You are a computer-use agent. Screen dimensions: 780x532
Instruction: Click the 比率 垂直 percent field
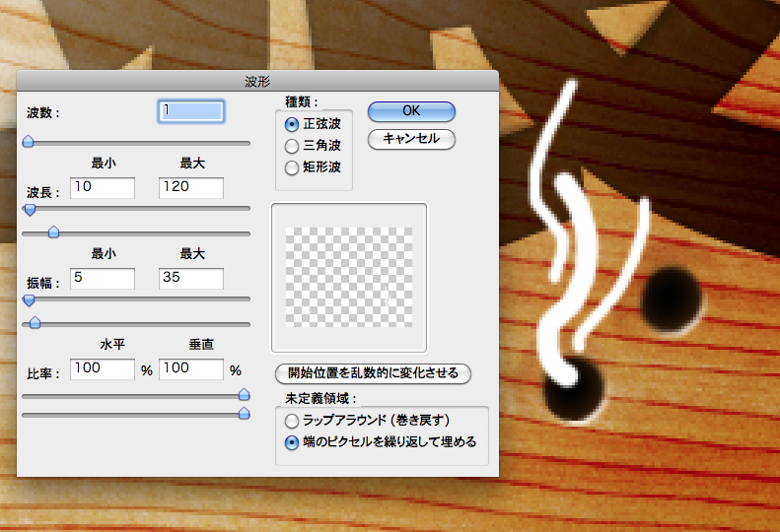(191, 369)
